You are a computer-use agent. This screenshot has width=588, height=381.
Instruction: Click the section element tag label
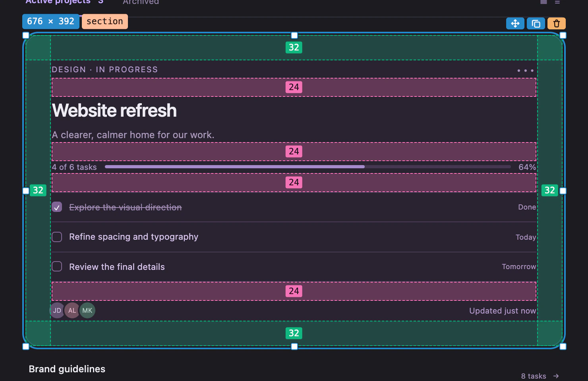pos(105,21)
